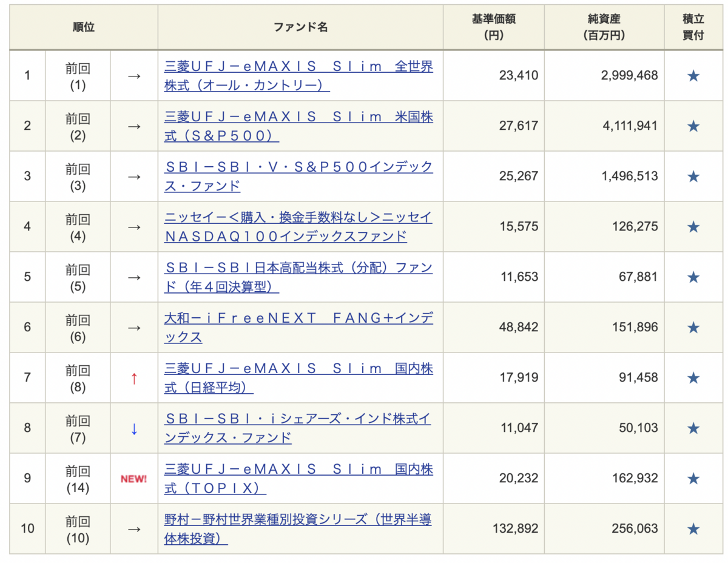Click the star icon for 野村世界半導体株投資 row
Screen dimensions: 728x563
693,529
